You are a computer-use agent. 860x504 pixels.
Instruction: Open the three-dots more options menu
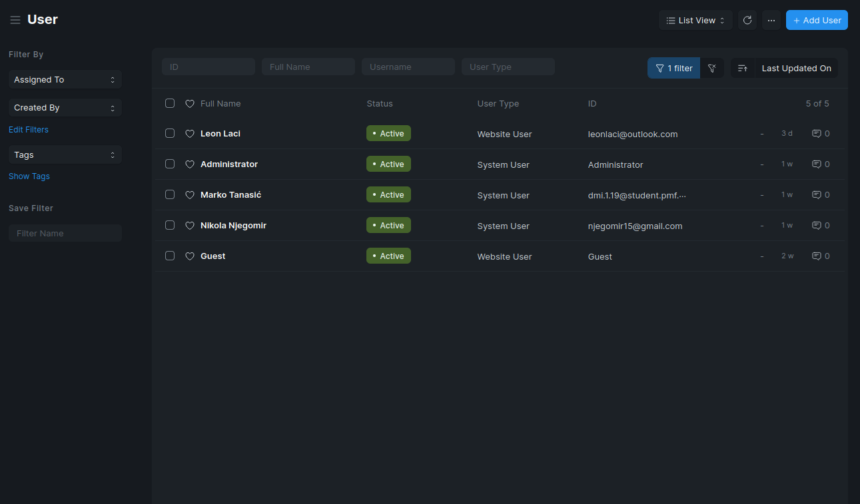tap(771, 20)
